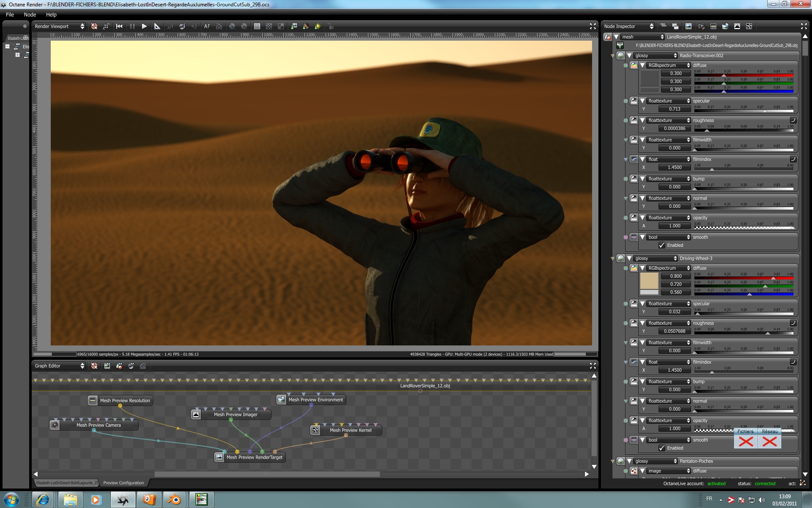The image size is (812, 508).
Task: Open the Render Viewport panel type dropdown
Action: (x=59, y=26)
